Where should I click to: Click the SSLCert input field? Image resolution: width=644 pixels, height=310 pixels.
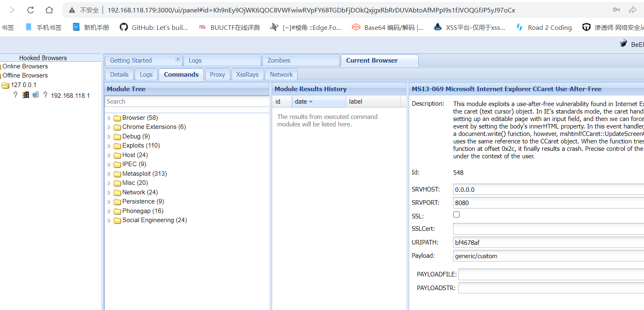[x=548, y=229]
